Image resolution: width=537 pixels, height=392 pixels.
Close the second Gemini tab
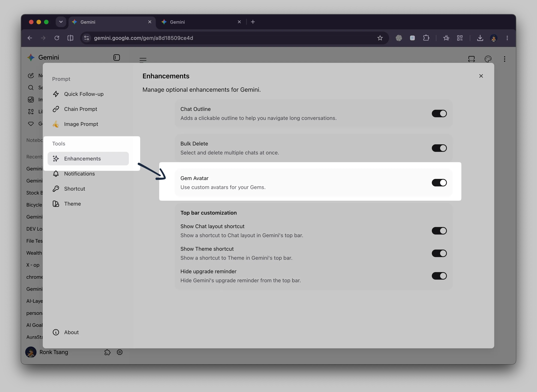pos(239,22)
